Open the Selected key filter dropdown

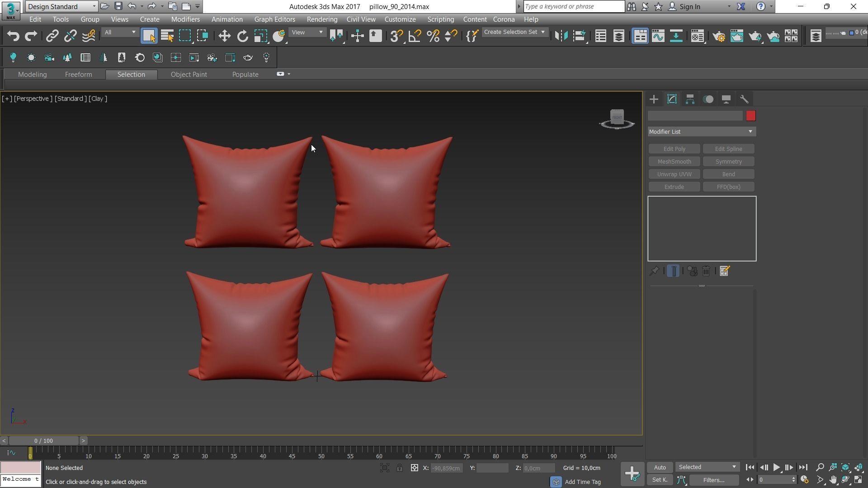(x=707, y=467)
